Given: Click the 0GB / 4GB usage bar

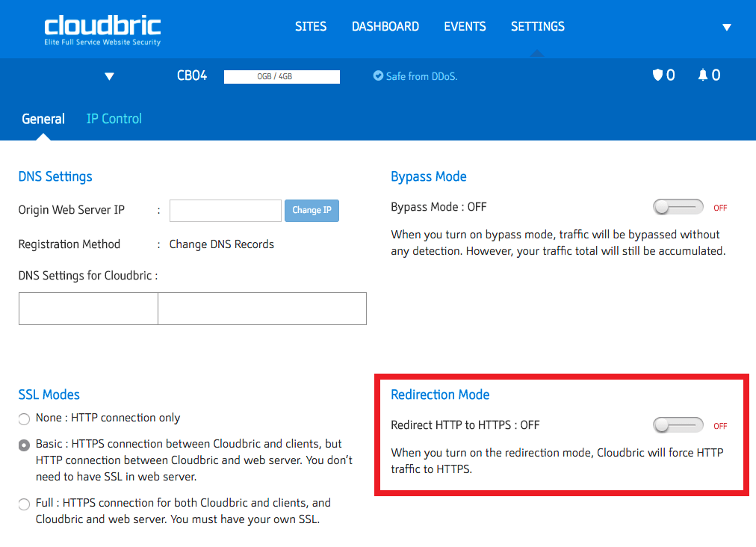Looking at the screenshot, I should pyautogui.click(x=282, y=77).
